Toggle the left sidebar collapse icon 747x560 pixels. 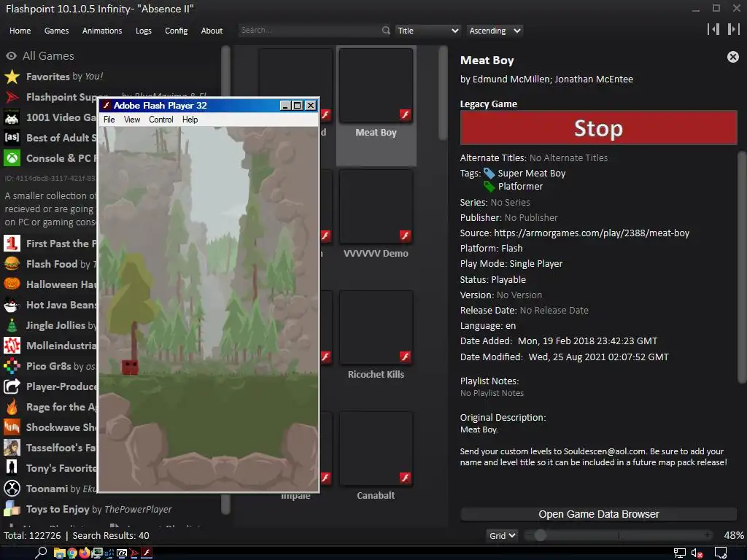coord(713,29)
